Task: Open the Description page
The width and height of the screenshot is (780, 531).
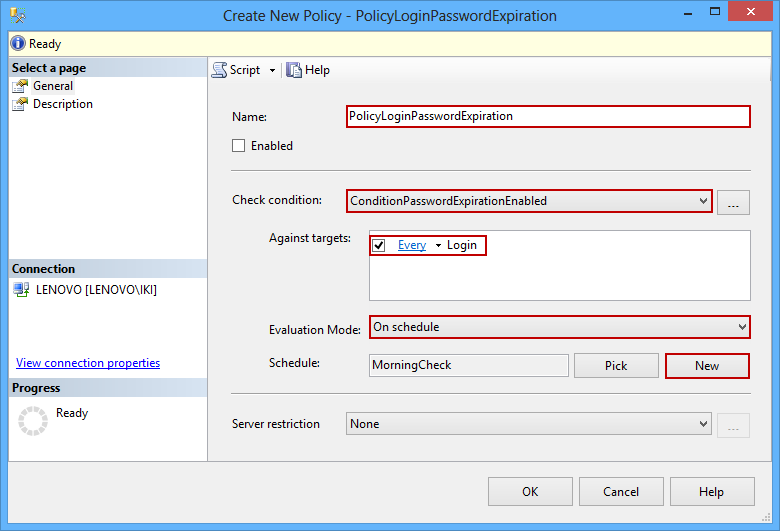Action: tap(62, 104)
